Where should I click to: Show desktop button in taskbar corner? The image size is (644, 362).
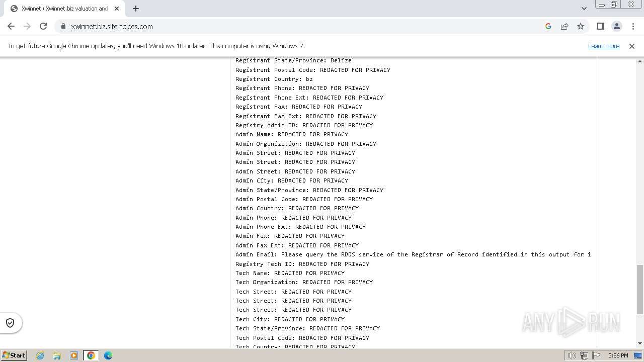pyautogui.click(x=638, y=355)
